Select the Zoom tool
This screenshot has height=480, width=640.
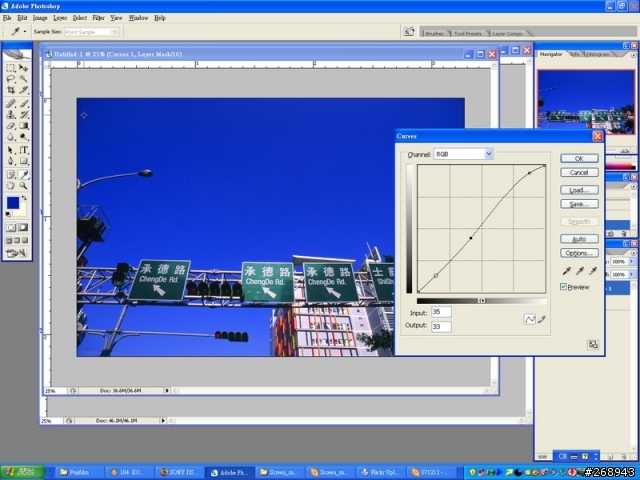[24, 186]
